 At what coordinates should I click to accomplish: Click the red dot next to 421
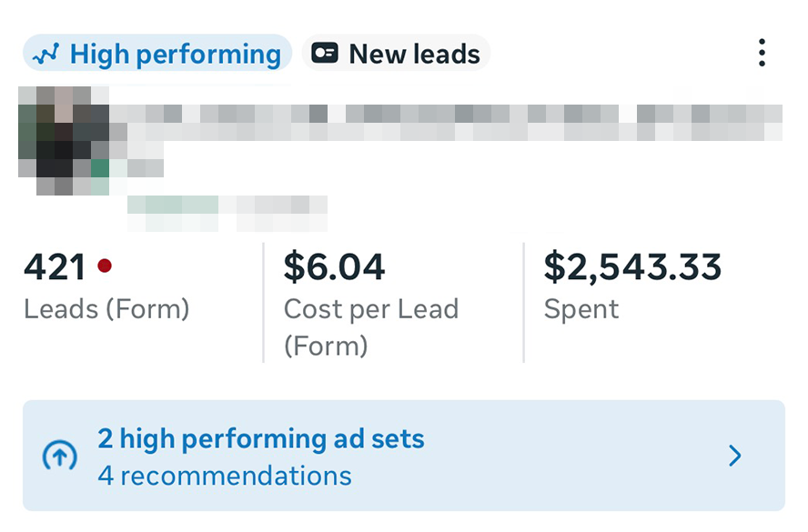pyautogui.click(x=105, y=266)
